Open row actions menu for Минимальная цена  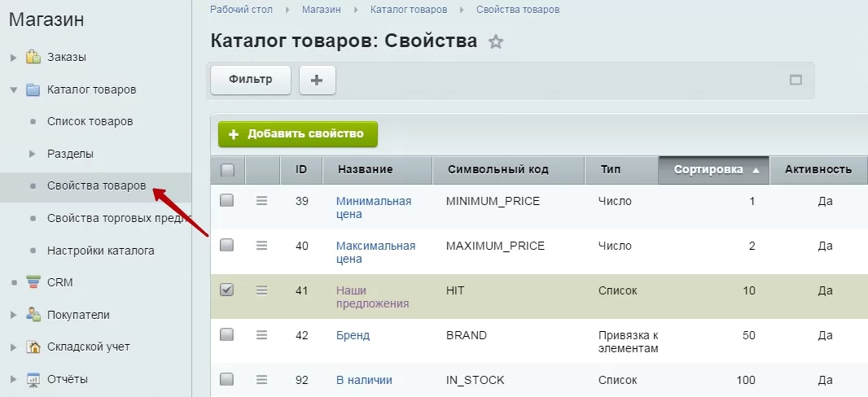(x=262, y=201)
